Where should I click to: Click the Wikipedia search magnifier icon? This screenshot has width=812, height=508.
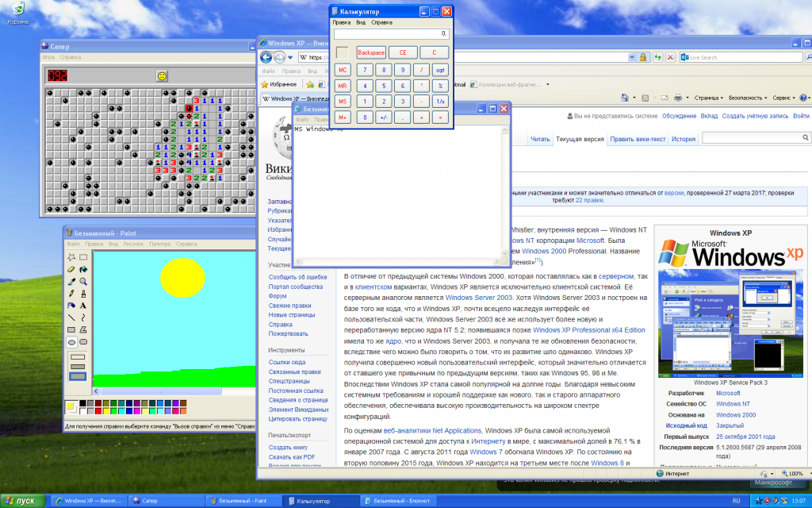click(806, 138)
